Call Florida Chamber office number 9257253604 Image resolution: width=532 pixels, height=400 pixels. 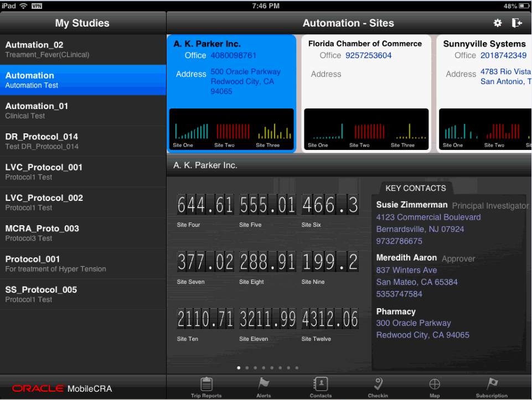[369, 55]
